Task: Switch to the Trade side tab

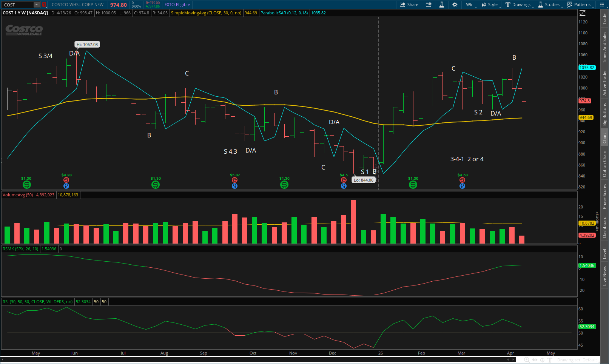Action: (x=604, y=19)
